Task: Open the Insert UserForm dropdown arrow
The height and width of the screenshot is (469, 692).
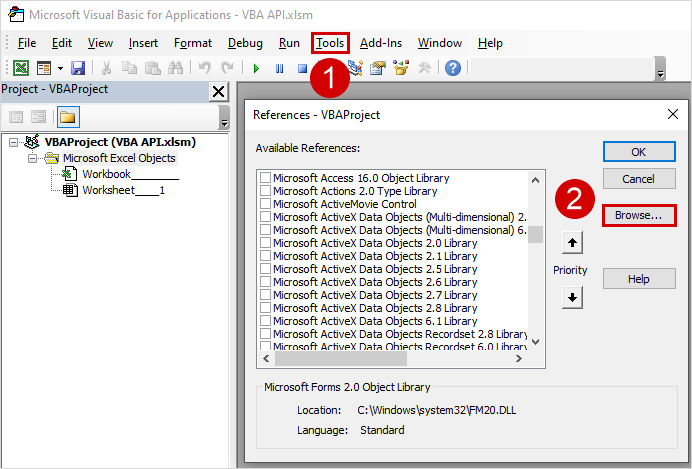Action: (60, 68)
